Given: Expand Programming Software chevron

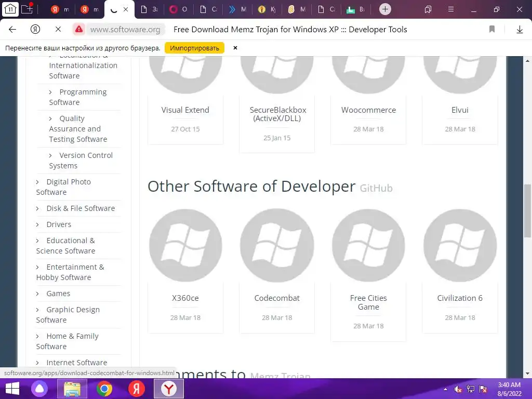Looking at the screenshot, I should [50, 92].
